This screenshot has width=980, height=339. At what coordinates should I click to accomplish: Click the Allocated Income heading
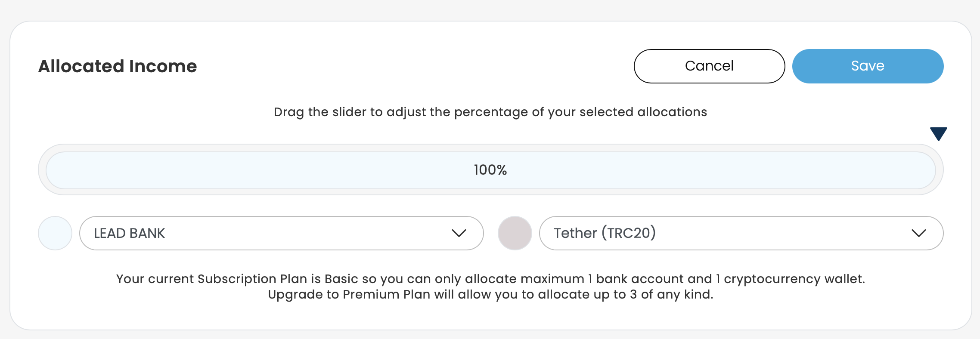[x=118, y=66]
